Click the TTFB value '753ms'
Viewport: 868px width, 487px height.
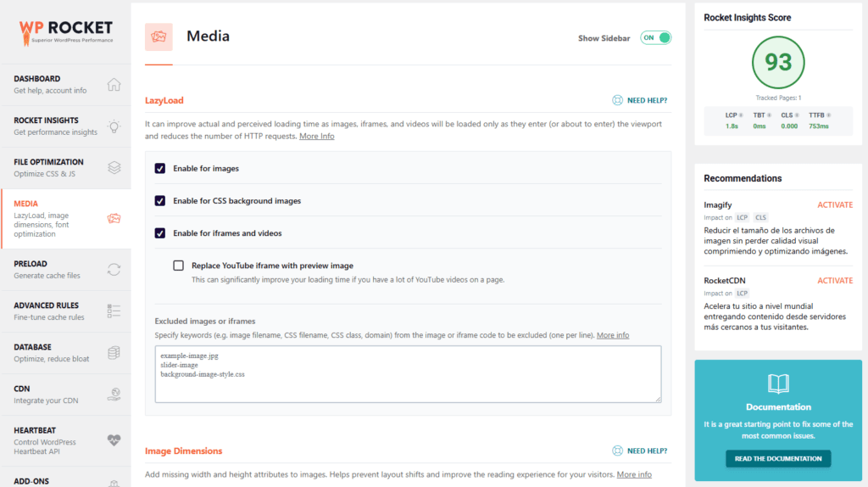(x=819, y=126)
